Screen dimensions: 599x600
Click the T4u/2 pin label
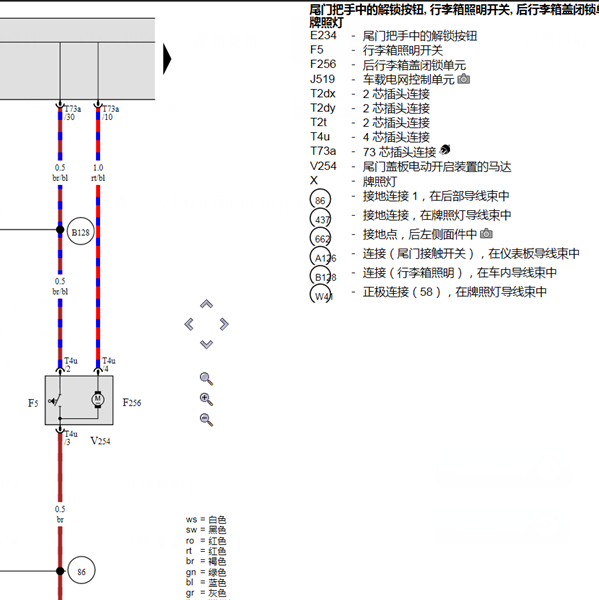coord(70,365)
